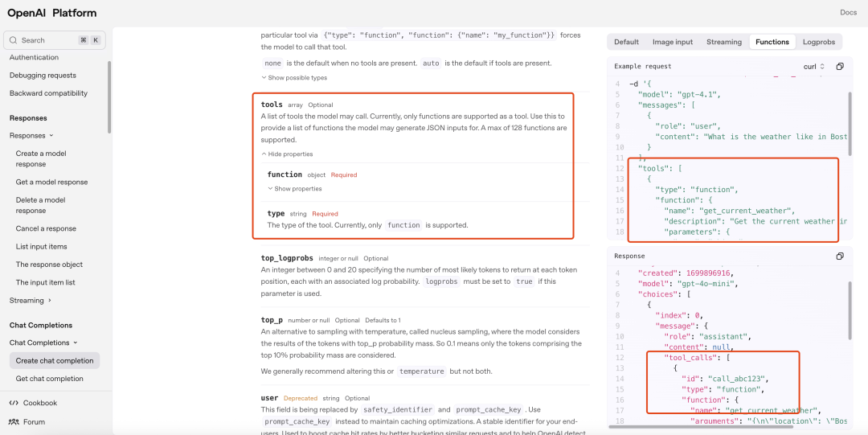Viewport: 868px width, 435px height.
Task: Open Cancel a response page
Action: (46, 228)
